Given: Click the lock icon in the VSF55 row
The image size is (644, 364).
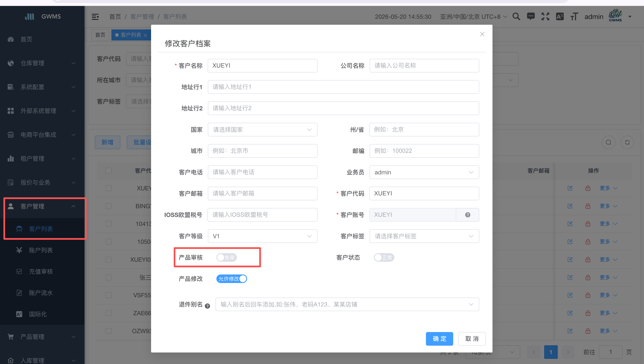Looking at the screenshot, I should click(x=588, y=295).
